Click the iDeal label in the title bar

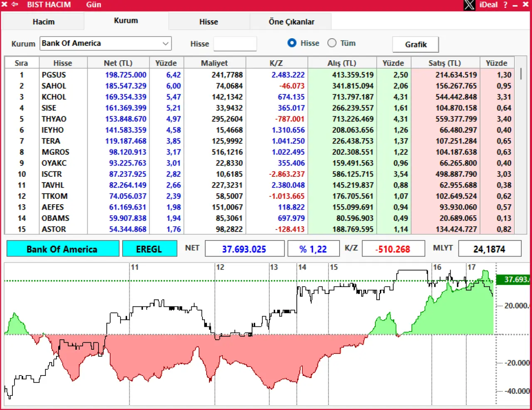click(488, 5)
